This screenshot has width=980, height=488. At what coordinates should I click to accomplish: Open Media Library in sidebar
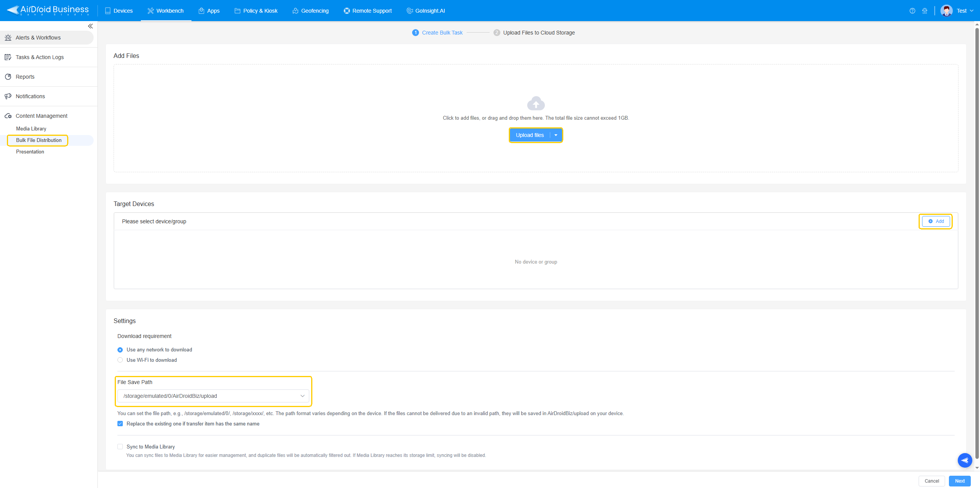tap(31, 129)
